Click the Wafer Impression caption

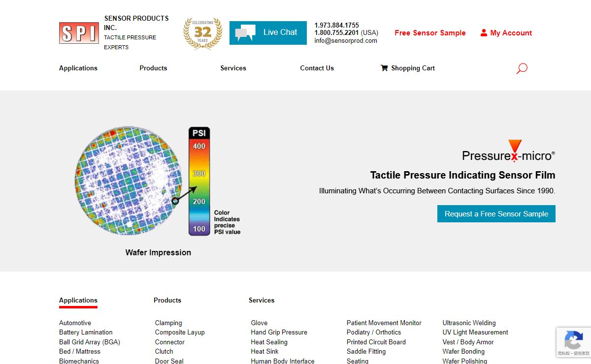tap(158, 252)
